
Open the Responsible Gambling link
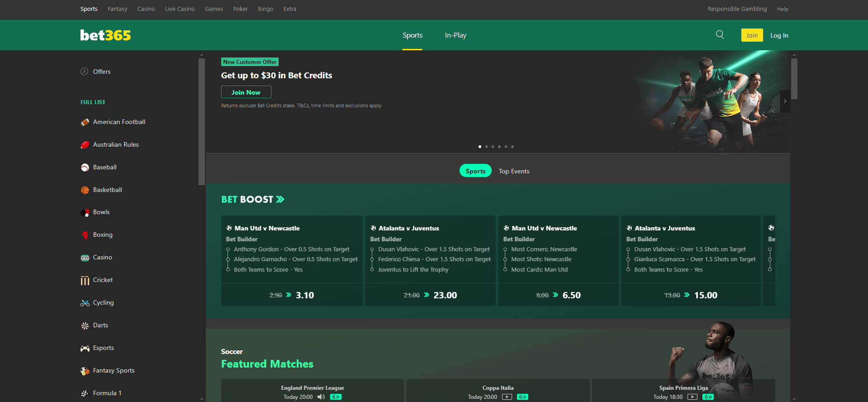737,9
